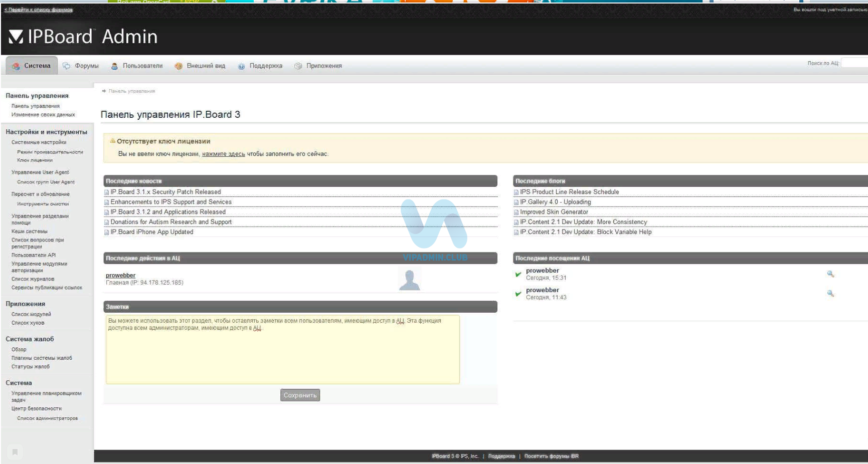
Task: Save notes with the Сохранить button
Action: 300,395
